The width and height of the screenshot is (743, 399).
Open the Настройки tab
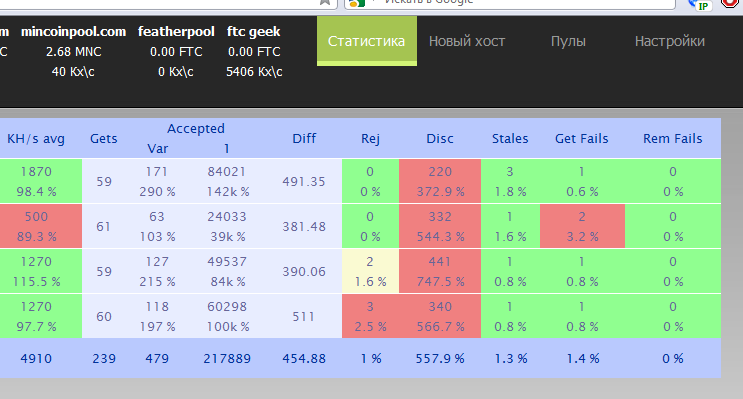[670, 41]
